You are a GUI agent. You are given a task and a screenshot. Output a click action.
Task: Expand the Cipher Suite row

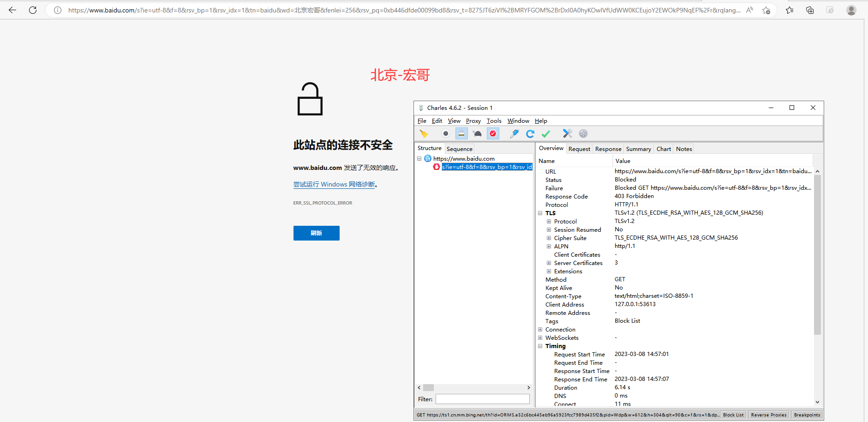(549, 238)
